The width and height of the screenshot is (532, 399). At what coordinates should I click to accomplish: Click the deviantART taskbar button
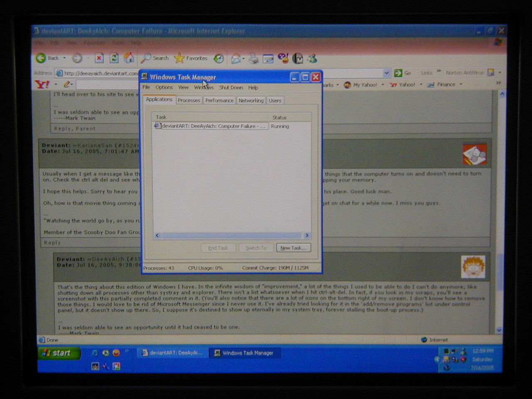(x=172, y=353)
